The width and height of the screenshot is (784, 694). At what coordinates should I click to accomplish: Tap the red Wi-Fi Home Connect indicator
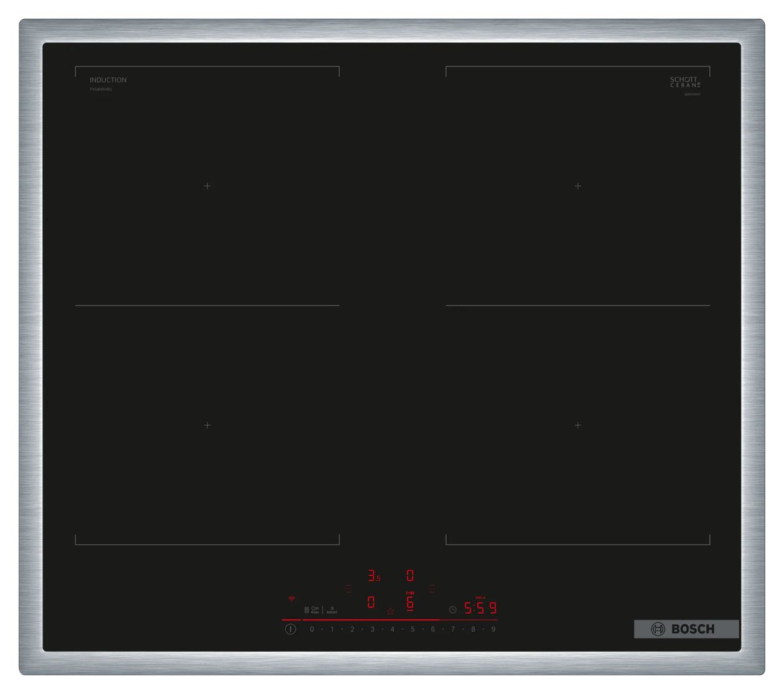tap(291, 599)
